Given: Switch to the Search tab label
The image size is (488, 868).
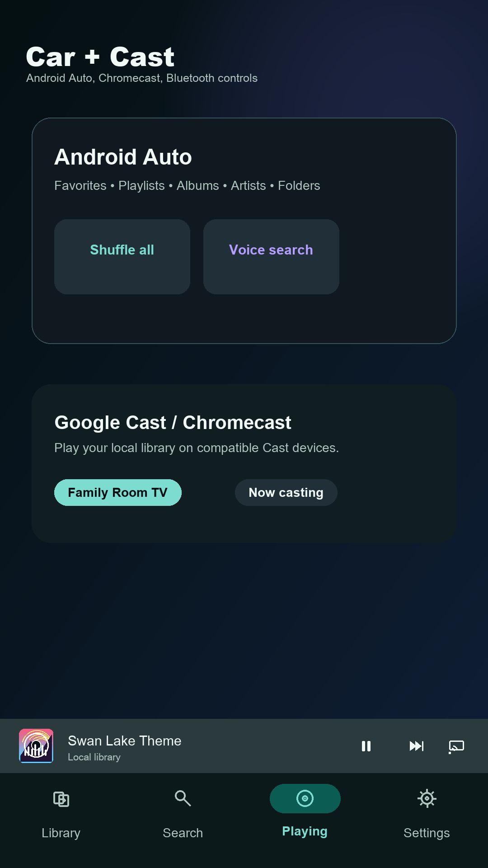Looking at the screenshot, I should point(183,833).
